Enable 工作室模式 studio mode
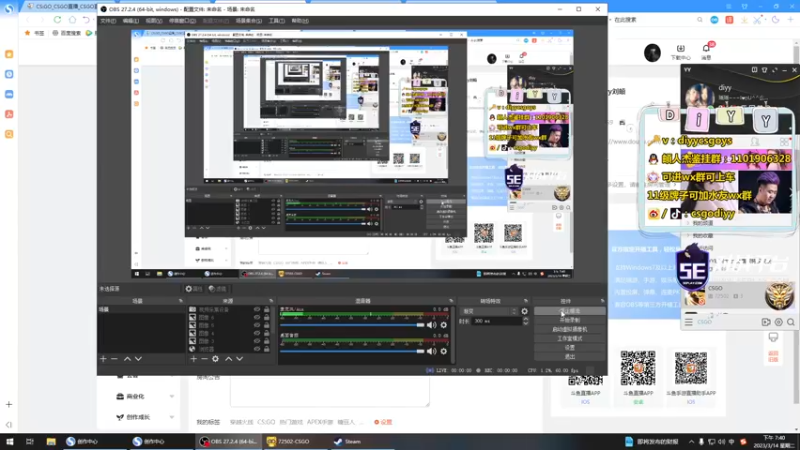800x450 pixels. tap(569, 338)
